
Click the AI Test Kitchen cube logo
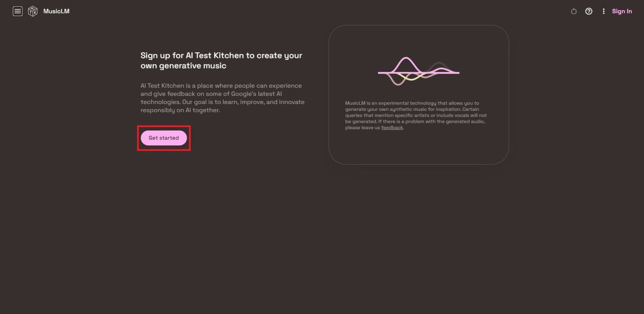click(32, 11)
